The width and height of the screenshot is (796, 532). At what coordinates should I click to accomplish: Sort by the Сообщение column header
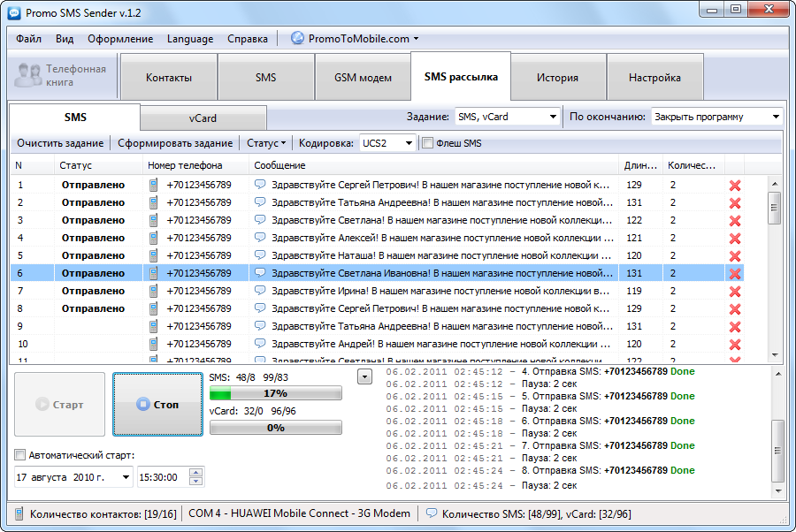click(433, 165)
